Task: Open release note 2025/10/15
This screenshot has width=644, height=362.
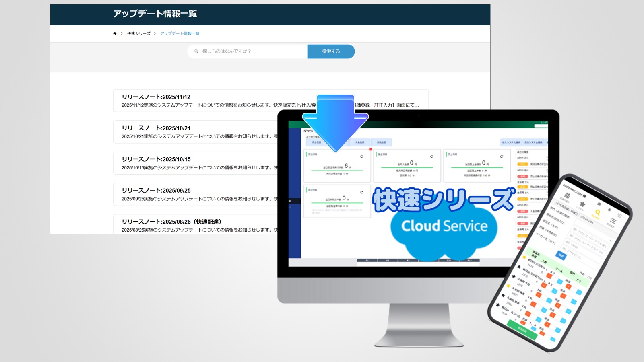Action: (156, 159)
